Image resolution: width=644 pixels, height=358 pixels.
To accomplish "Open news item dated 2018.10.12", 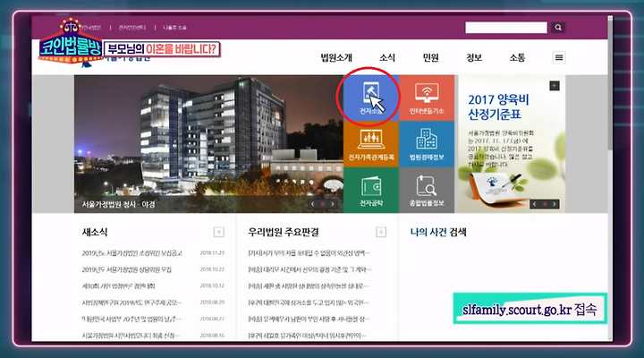I will (118, 286).
